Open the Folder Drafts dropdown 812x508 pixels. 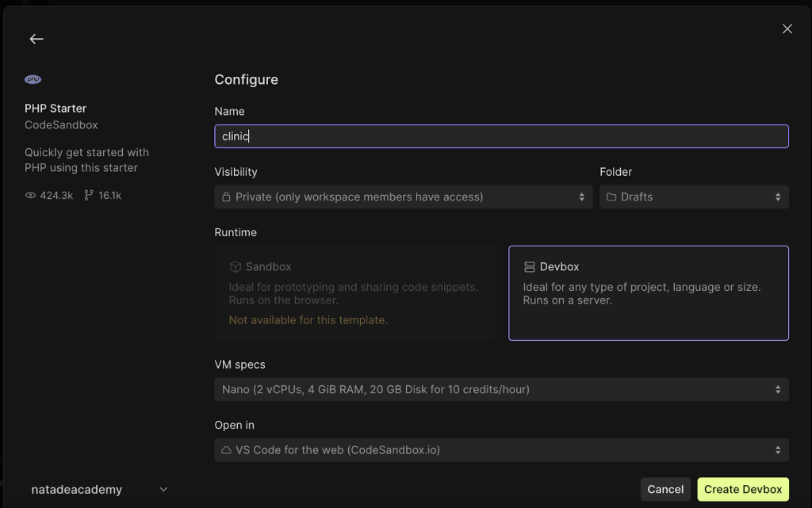(x=694, y=197)
